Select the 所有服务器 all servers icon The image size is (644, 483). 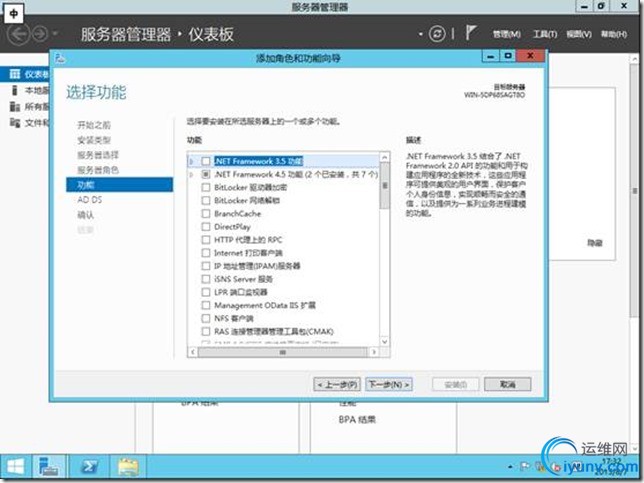[x=15, y=107]
